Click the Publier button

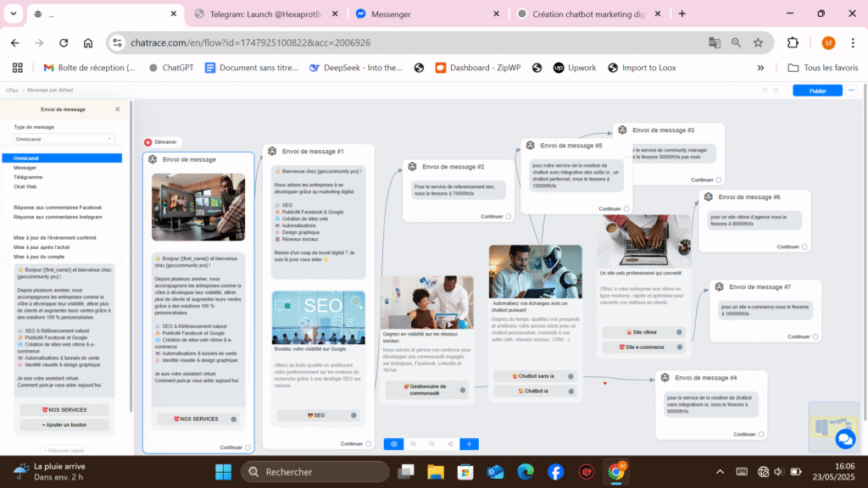click(x=816, y=91)
